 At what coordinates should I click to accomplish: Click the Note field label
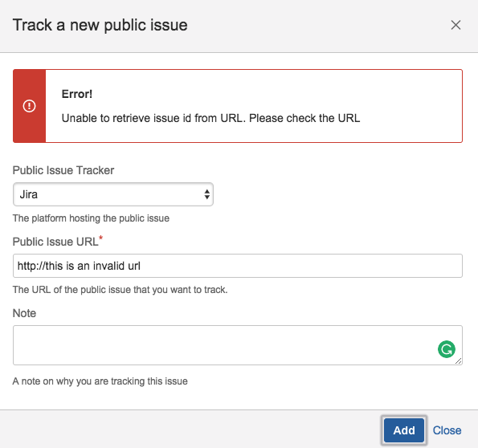(24, 313)
